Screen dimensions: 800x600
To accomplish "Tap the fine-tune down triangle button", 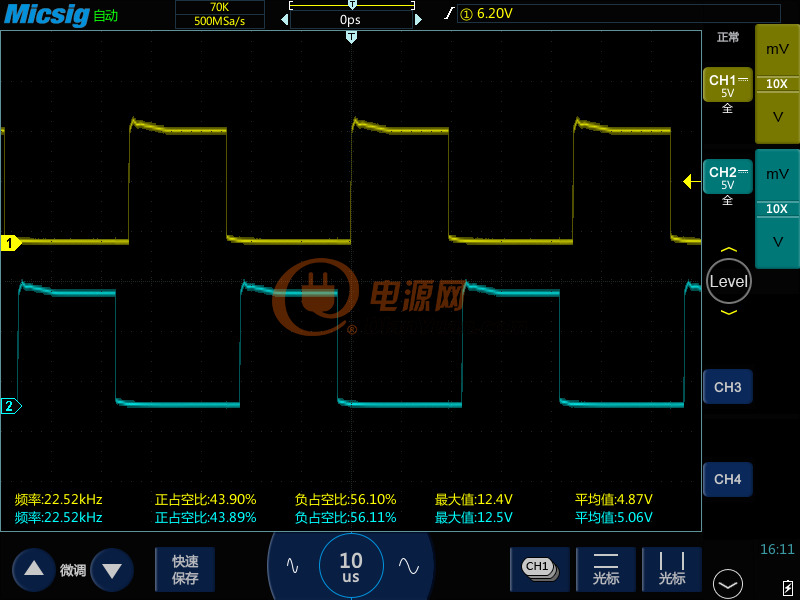I will click(112, 569).
